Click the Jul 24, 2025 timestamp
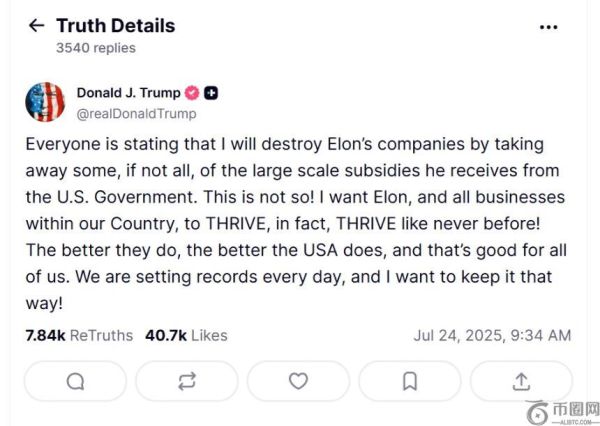The height and width of the screenshot is (426, 600). click(x=492, y=335)
